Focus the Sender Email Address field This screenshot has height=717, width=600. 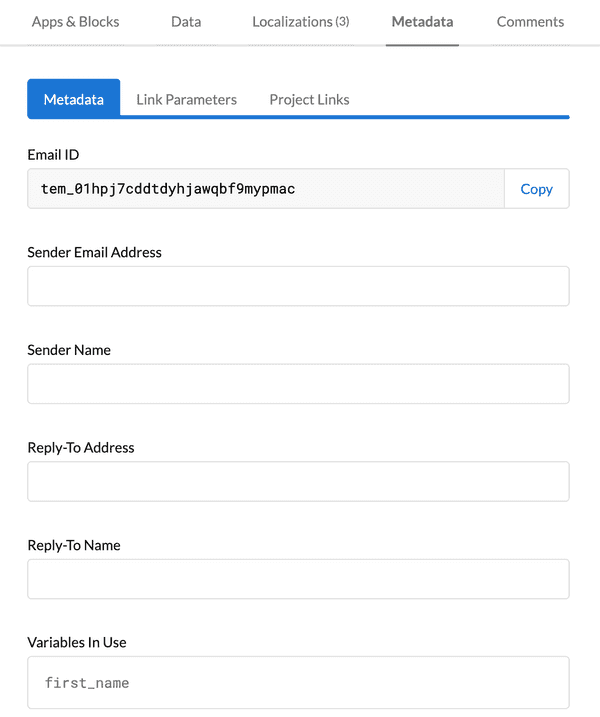[298, 286]
